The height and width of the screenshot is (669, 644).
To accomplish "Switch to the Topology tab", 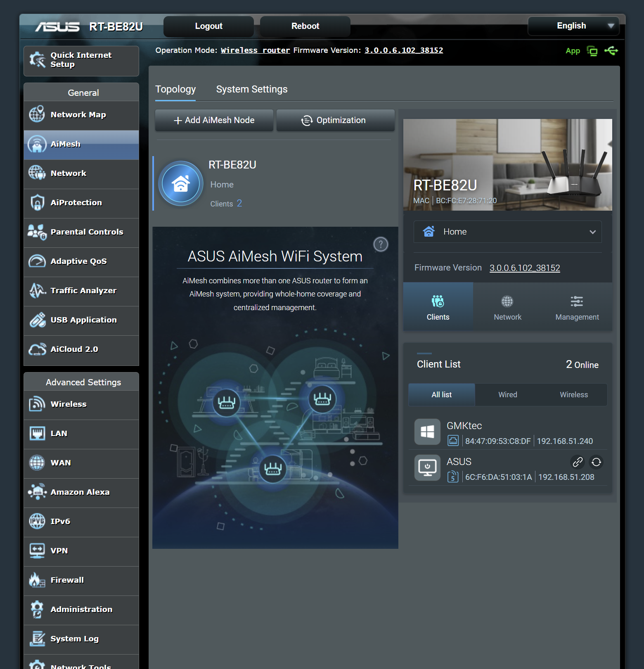I will coord(175,89).
